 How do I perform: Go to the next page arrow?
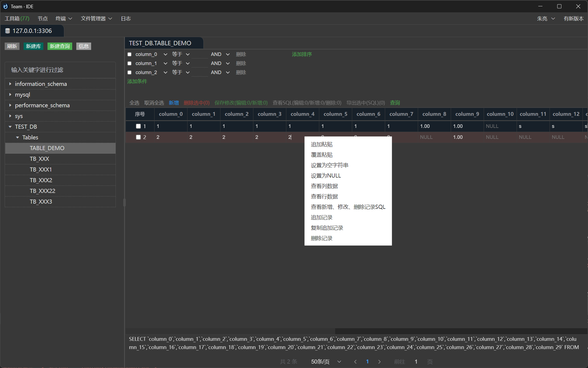pyautogui.click(x=379, y=362)
